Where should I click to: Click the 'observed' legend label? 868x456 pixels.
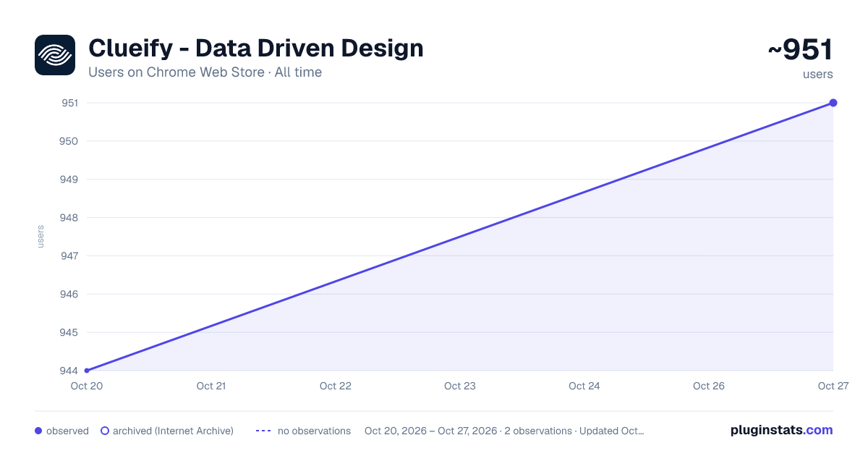click(67, 431)
